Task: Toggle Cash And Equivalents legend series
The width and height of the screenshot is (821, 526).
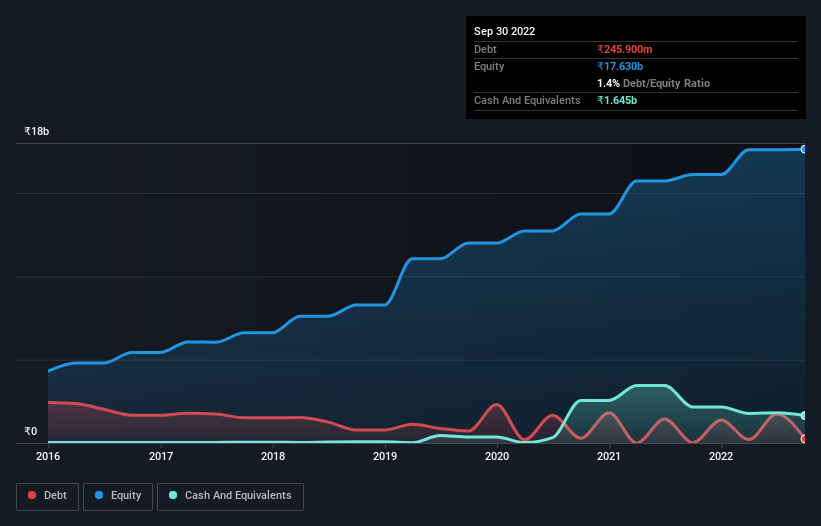Action: tap(230, 496)
